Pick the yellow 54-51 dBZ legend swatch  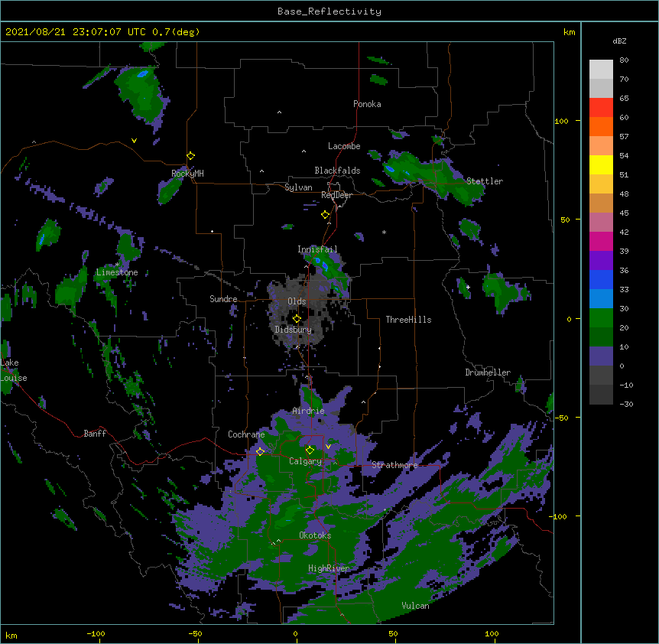click(601, 164)
